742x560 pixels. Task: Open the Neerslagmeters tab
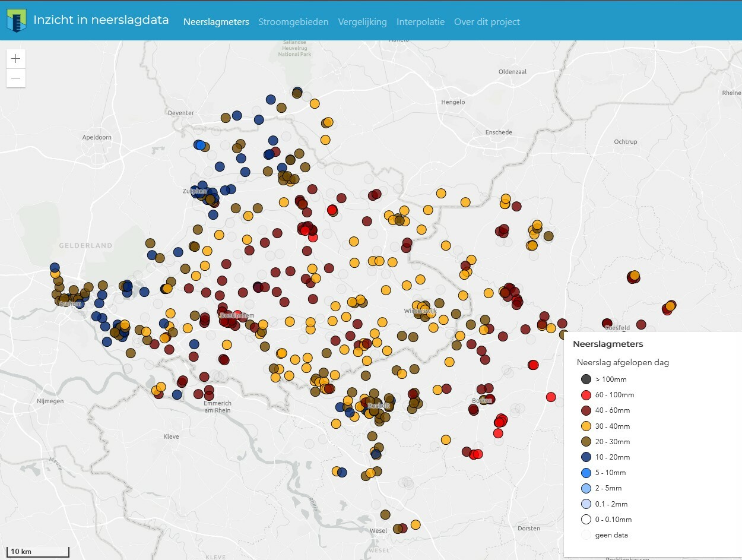[216, 22]
